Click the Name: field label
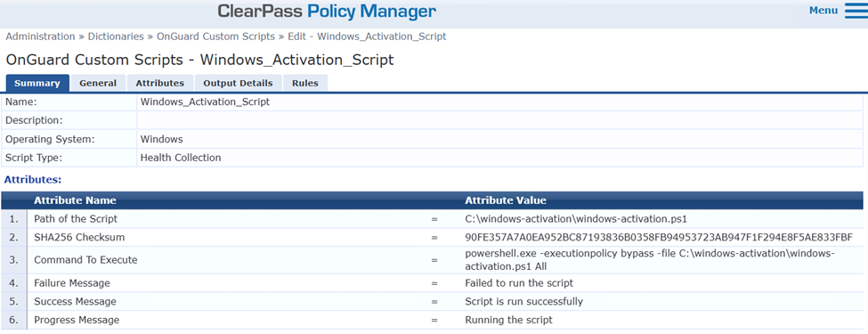 coord(20,102)
